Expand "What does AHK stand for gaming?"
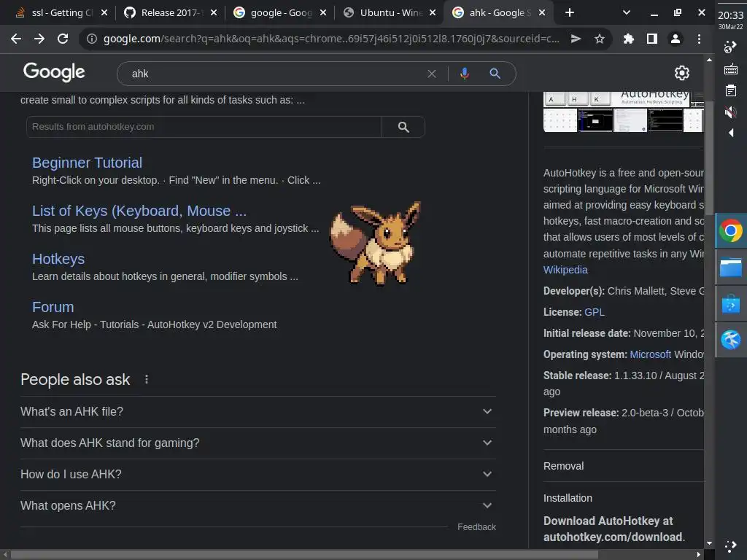Viewport: 747px width, 560px height. pos(258,443)
